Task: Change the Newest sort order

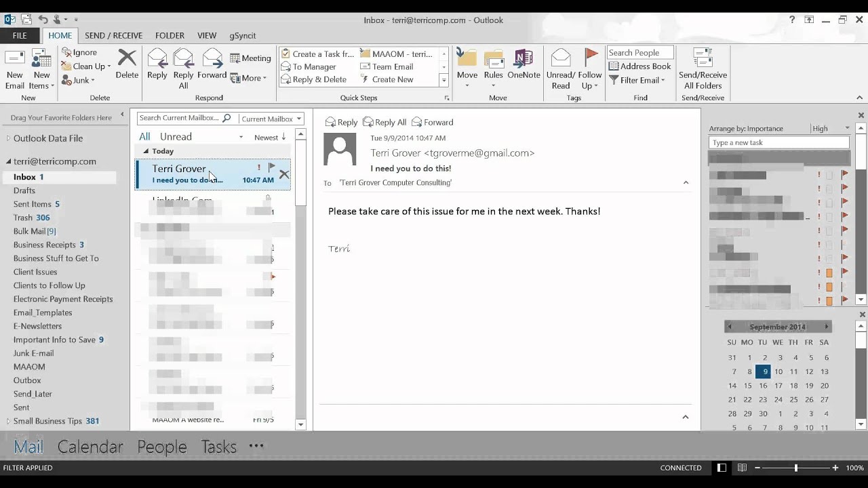Action: [x=270, y=137]
